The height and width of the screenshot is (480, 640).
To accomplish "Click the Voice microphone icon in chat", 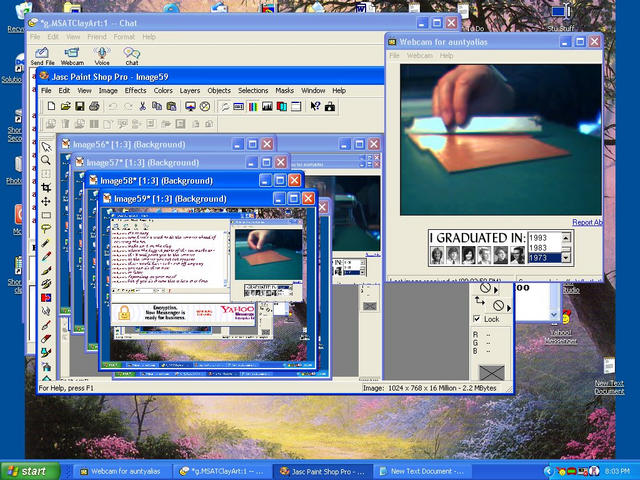I will (102, 56).
